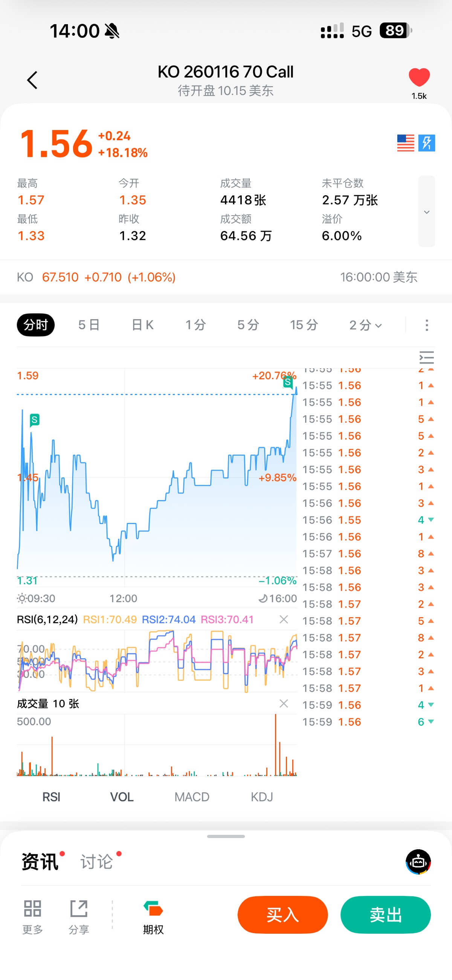This screenshot has width=452, height=980.
Task: Select the KDJ indicator
Action: pyautogui.click(x=262, y=797)
